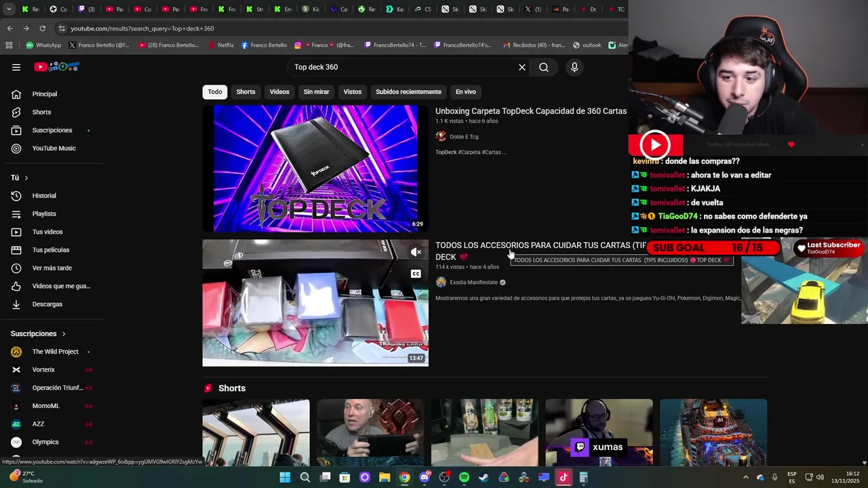Show hidden system tray icons
Screen dimensions: 868x488
point(746,477)
